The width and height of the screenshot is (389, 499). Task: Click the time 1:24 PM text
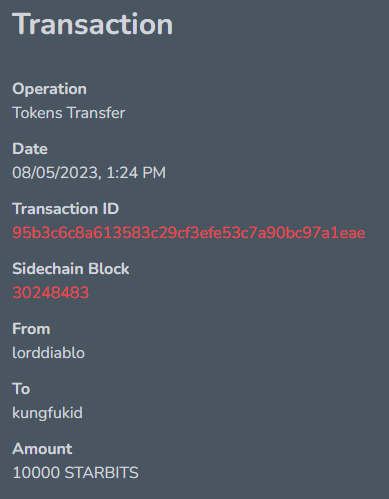[136, 173]
